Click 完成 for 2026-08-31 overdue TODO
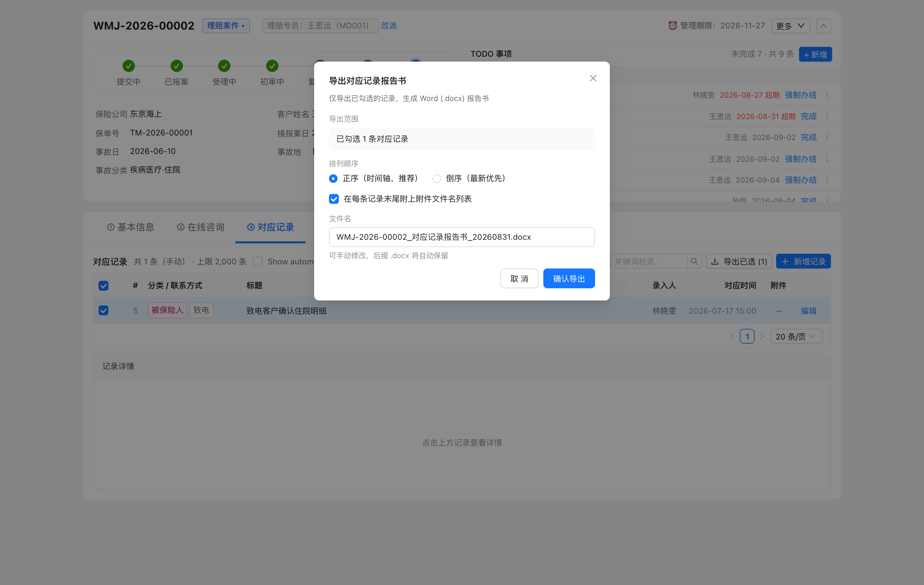 click(x=809, y=117)
